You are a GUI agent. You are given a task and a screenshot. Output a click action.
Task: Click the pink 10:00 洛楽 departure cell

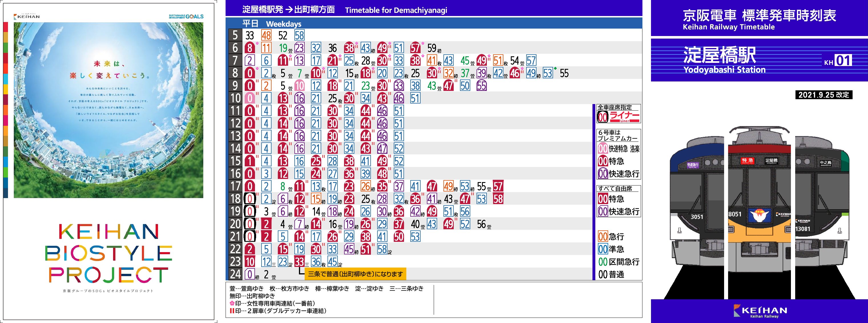point(249,98)
